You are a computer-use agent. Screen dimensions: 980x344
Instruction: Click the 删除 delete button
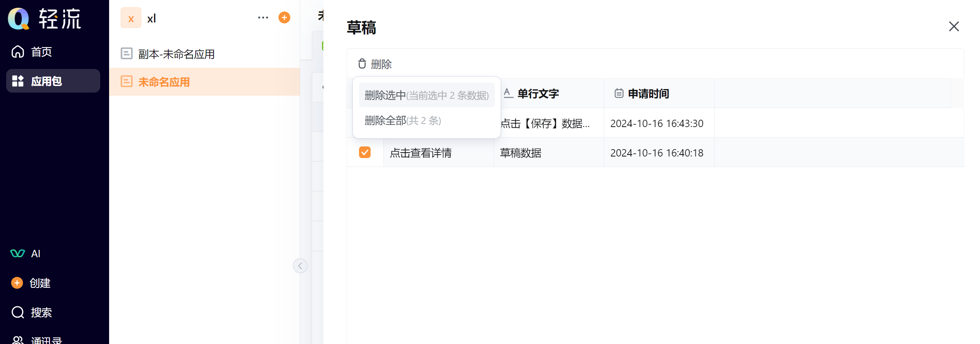click(375, 64)
